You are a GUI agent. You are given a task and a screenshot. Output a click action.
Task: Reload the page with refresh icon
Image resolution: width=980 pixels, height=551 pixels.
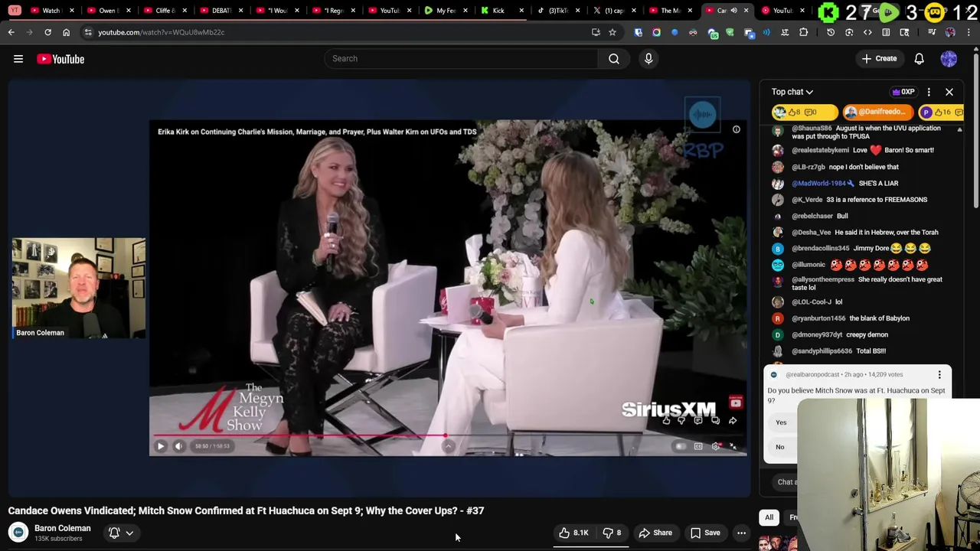click(x=47, y=32)
